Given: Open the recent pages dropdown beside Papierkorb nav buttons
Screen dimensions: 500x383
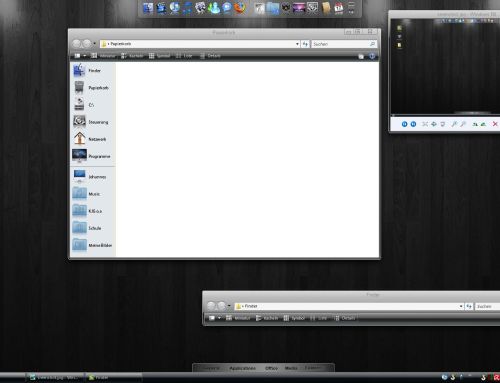Looking at the screenshot, I should click(x=95, y=44).
